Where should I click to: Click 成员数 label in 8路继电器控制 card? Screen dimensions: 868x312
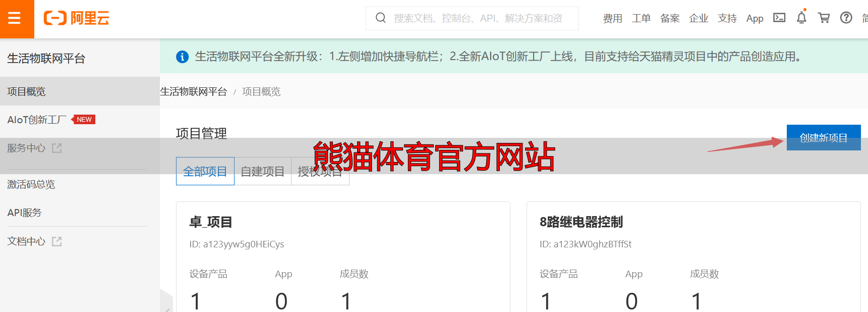[705, 274]
